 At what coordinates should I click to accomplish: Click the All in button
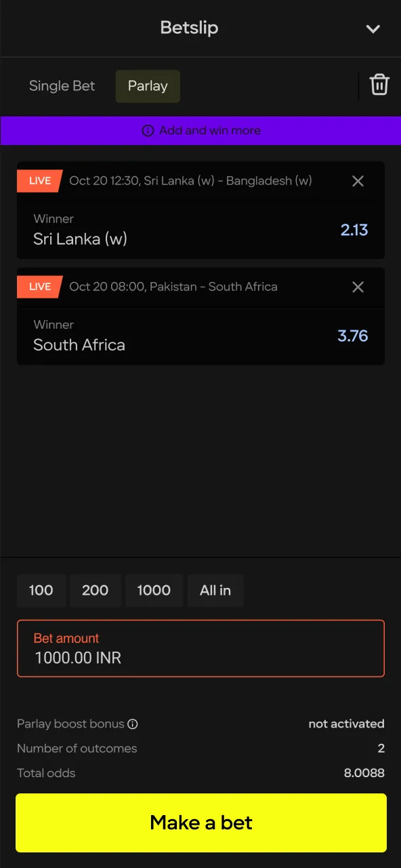[x=215, y=591]
